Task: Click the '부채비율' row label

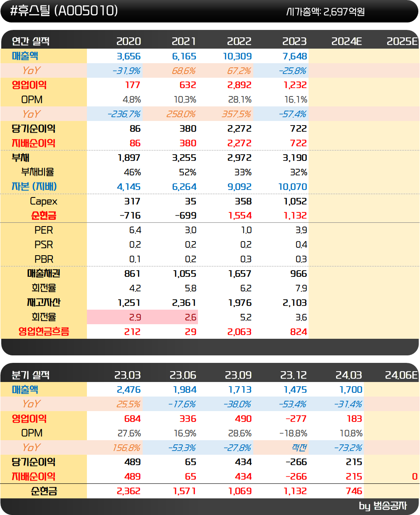Action: click(x=38, y=172)
